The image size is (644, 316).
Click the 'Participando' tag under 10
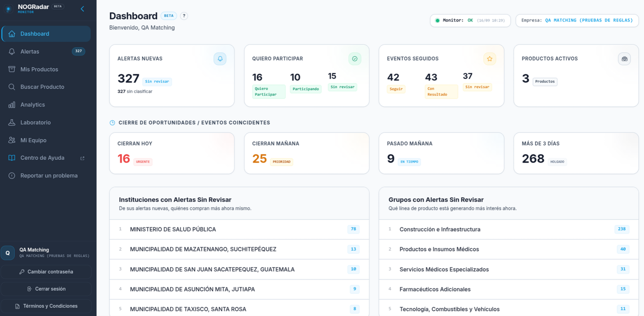click(306, 89)
